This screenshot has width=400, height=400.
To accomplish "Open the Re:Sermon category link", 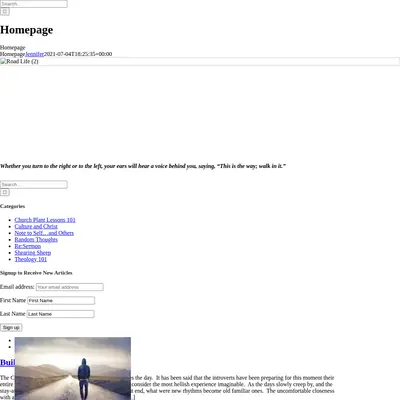I will [x=28, y=246].
